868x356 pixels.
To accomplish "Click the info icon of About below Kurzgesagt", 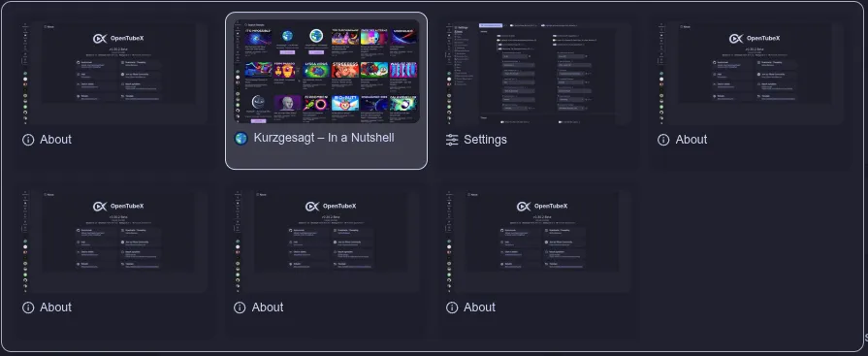I will click(x=240, y=307).
